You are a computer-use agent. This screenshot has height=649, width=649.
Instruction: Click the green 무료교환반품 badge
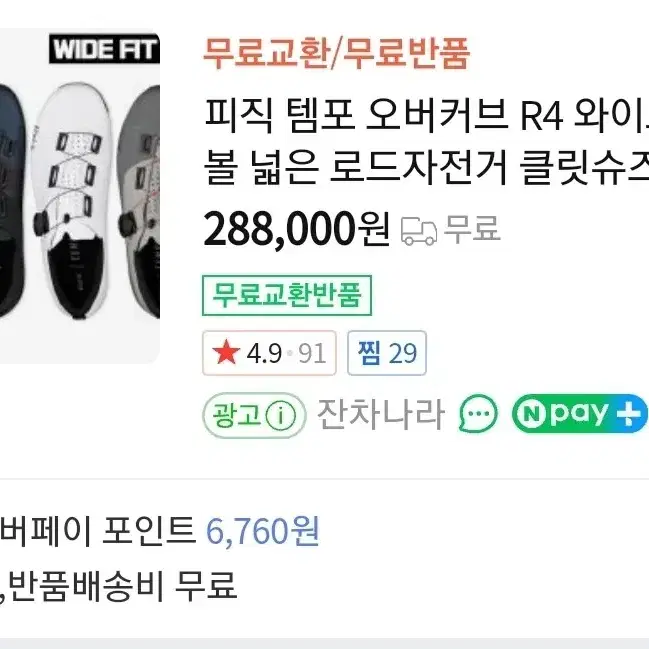[287, 295]
